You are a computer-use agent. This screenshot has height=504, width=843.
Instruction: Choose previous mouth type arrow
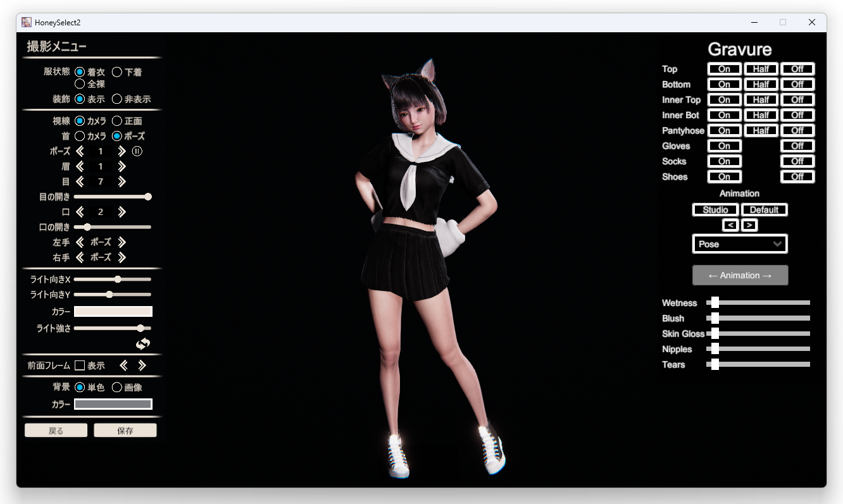pos(80,212)
